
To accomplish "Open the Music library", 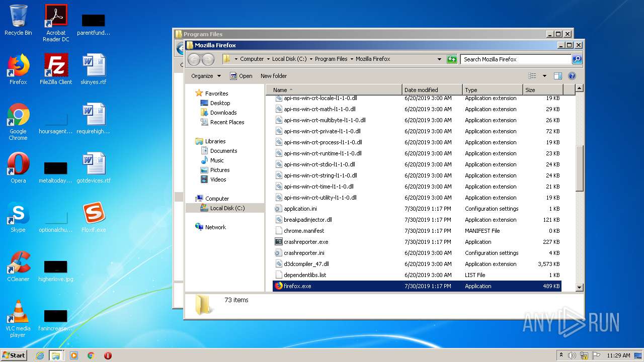I will (x=217, y=160).
